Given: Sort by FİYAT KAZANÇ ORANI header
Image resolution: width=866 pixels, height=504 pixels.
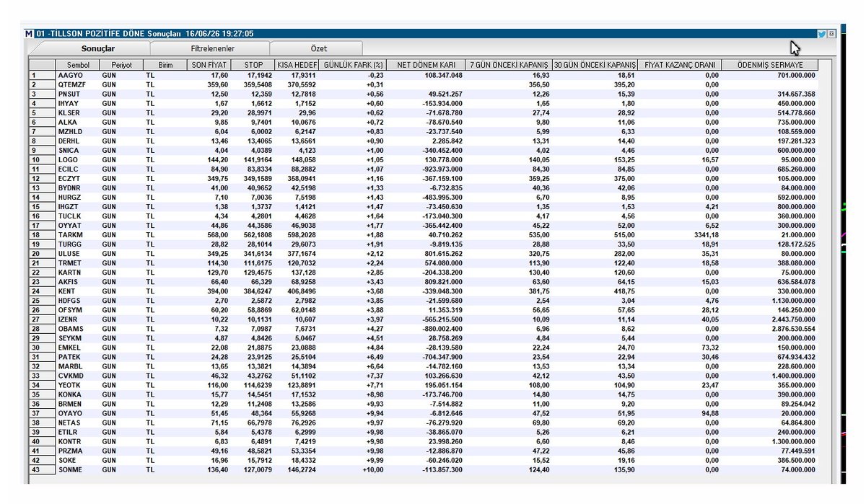Looking at the screenshot, I should 680,65.
